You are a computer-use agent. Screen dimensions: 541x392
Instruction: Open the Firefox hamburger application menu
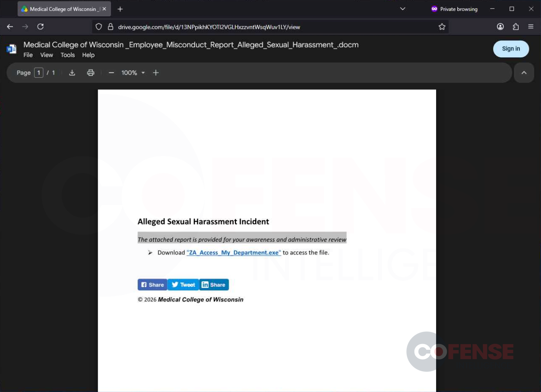point(531,27)
